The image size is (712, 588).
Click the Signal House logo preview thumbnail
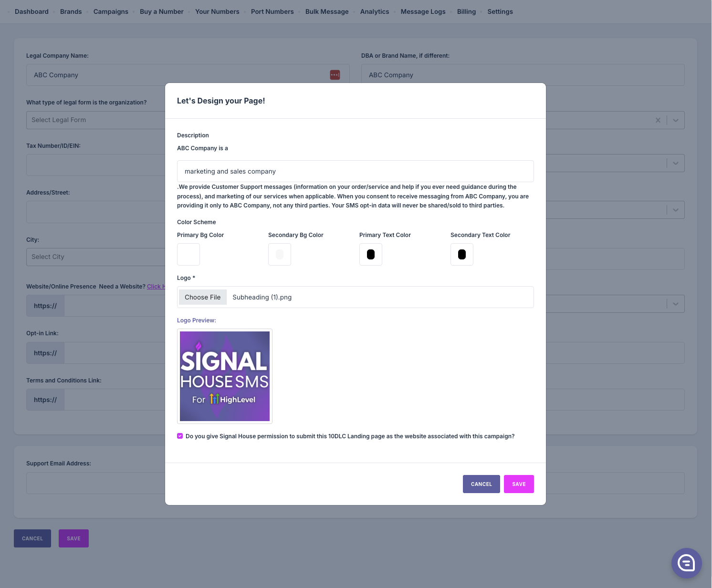click(x=225, y=376)
